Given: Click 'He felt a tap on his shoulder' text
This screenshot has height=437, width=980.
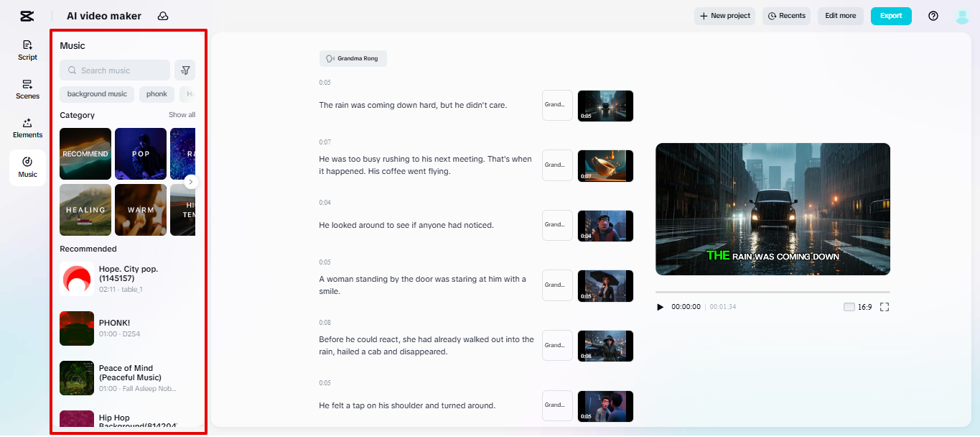Looking at the screenshot, I should click(x=407, y=405).
